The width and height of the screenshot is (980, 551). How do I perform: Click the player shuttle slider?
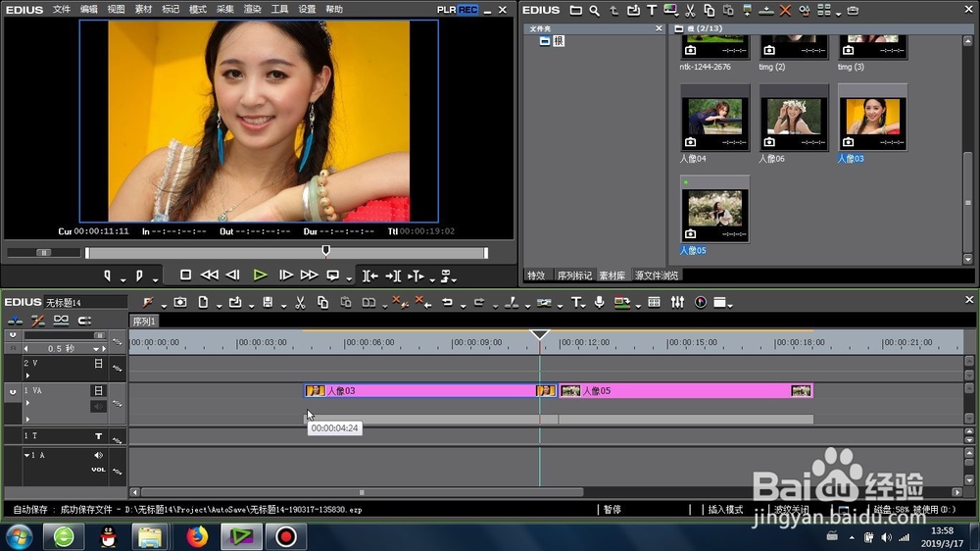[x=43, y=253]
